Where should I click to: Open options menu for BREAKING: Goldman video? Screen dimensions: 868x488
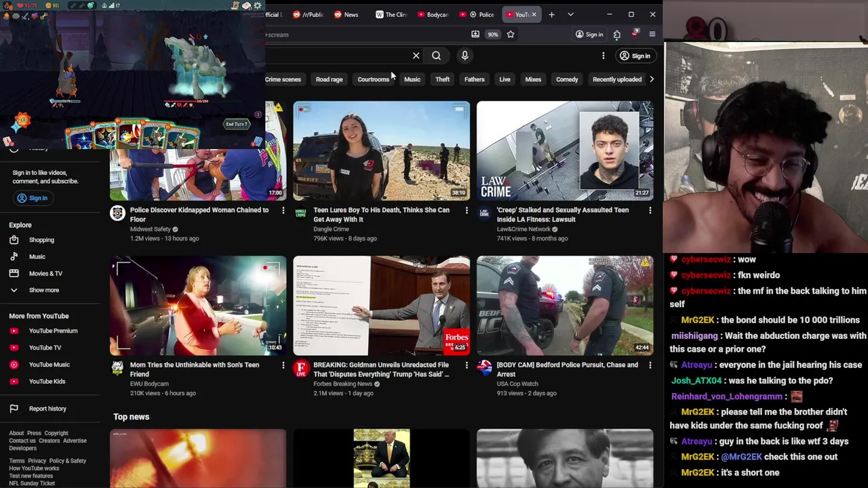[467, 365]
